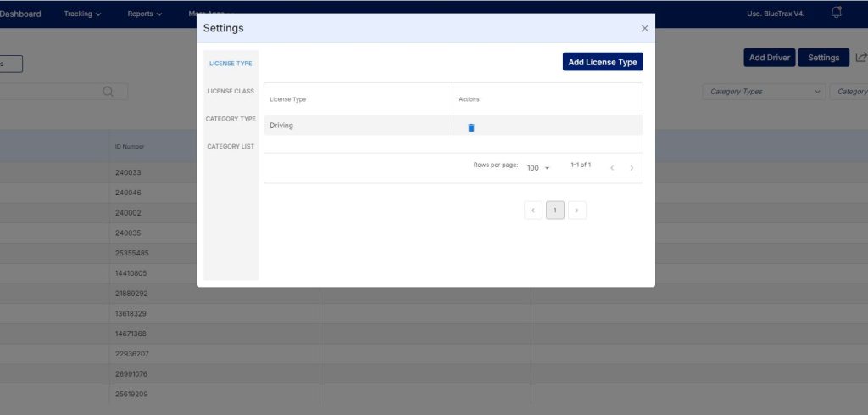Delete the Driving license type
868x415 pixels.
click(x=471, y=127)
